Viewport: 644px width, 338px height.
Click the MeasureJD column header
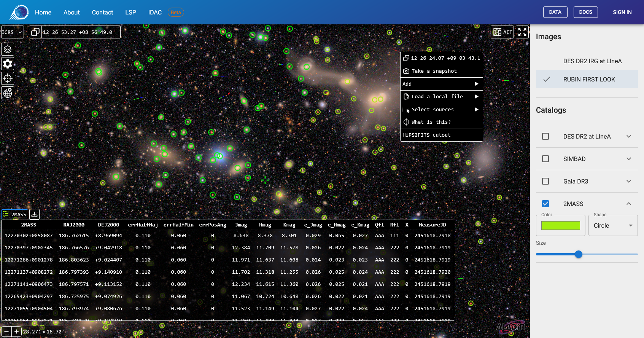coord(433,225)
